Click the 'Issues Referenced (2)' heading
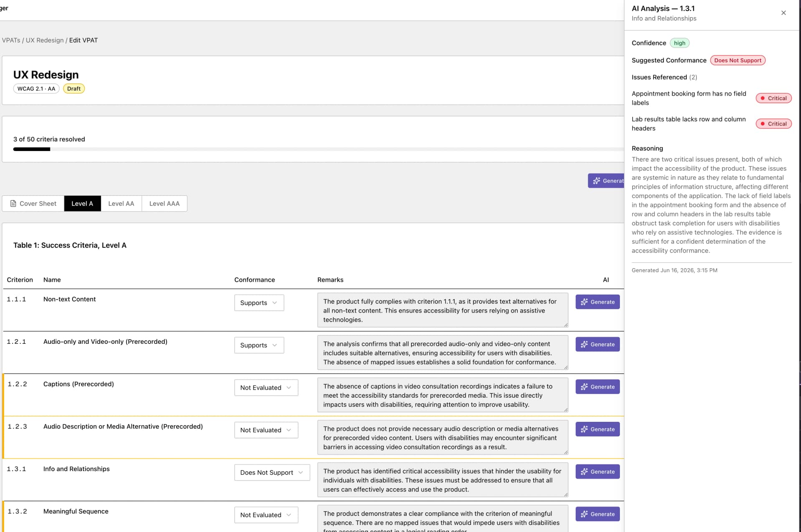 coord(664,78)
